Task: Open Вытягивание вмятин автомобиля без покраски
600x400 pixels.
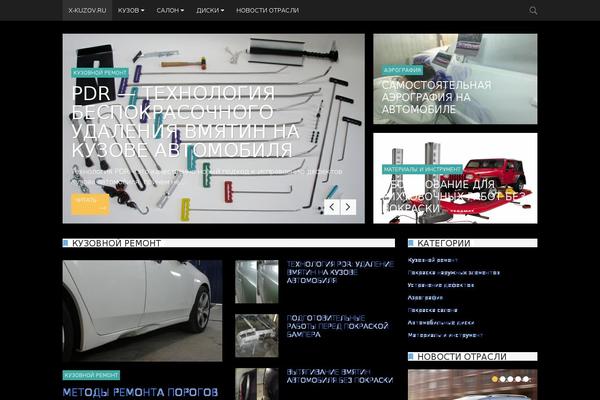Action: [340, 376]
